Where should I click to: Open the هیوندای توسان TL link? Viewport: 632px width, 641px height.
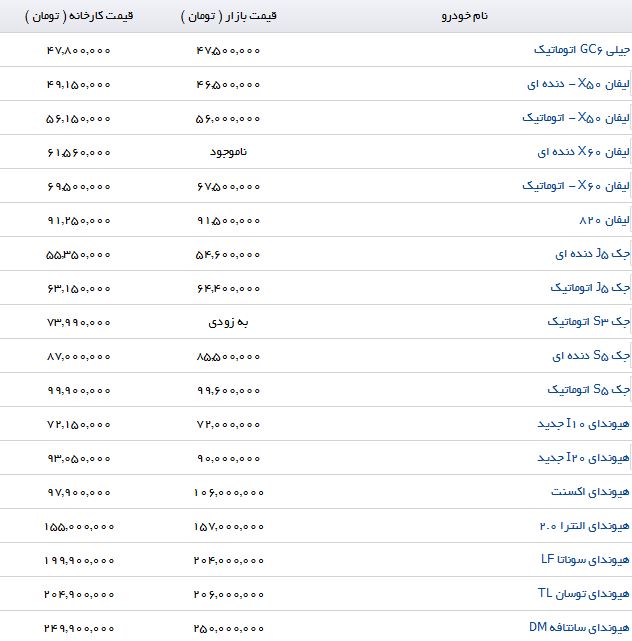(x=584, y=594)
